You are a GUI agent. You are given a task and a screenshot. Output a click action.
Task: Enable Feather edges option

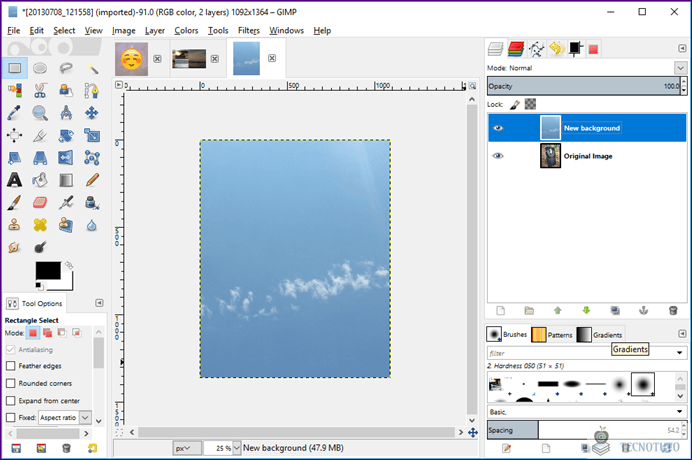(11, 366)
